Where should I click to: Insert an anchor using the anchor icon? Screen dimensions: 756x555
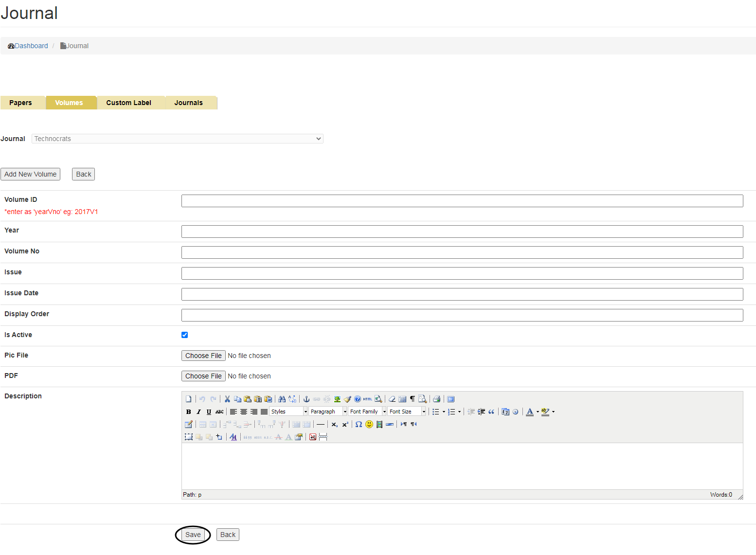306,399
